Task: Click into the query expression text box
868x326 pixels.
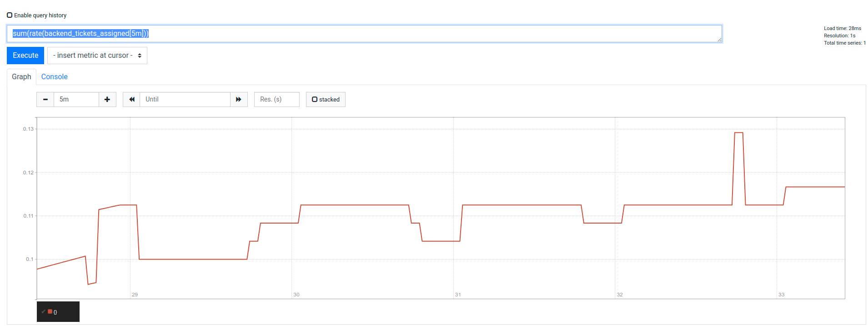Action: [364, 34]
